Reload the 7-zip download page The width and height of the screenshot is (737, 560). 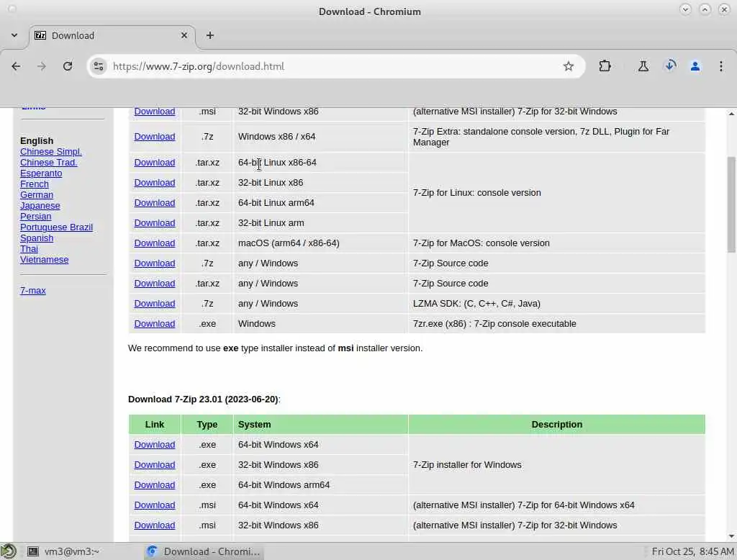68,66
